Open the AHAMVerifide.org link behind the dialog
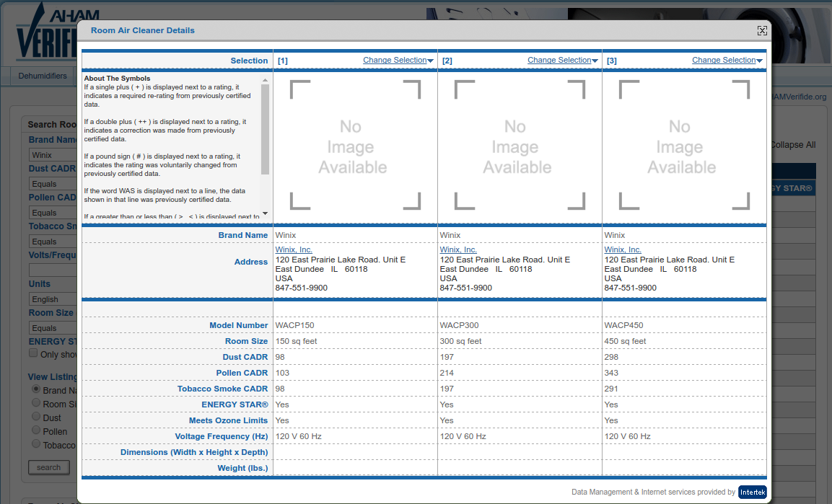The width and height of the screenshot is (832, 504). click(x=799, y=97)
